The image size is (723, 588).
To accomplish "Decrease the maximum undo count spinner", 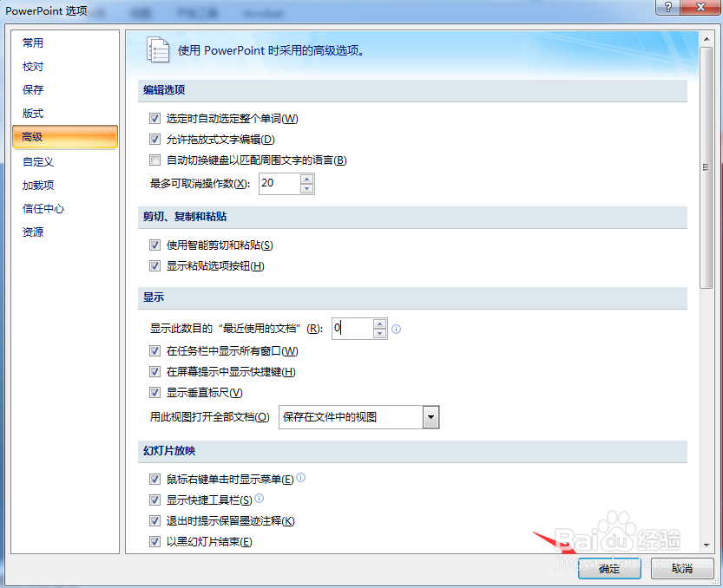I will (306, 189).
